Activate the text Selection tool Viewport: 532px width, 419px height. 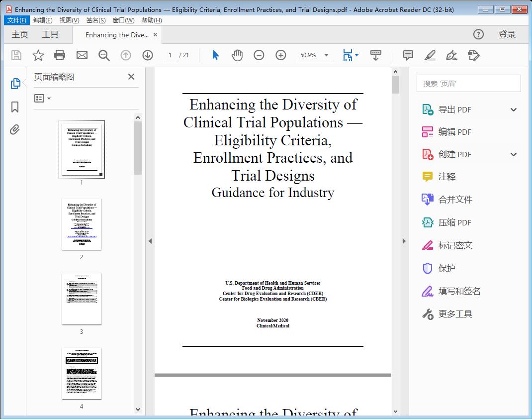[x=215, y=55]
